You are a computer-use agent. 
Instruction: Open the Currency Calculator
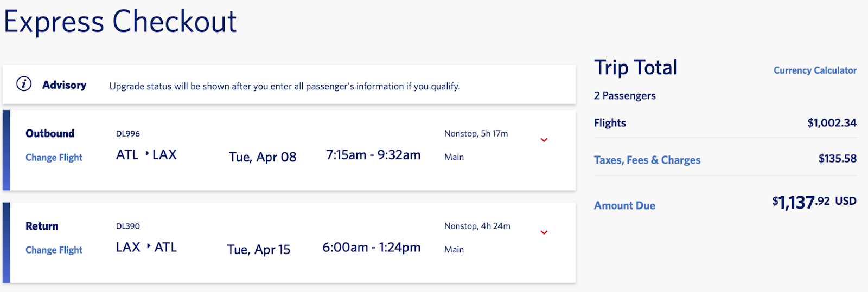pyautogui.click(x=815, y=70)
